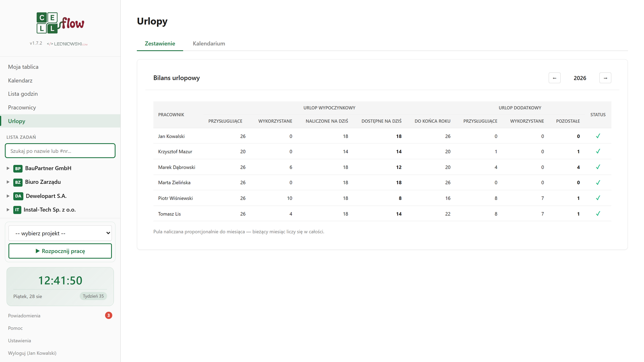Click the 12:41:50 clock display

pyautogui.click(x=60, y=280)
